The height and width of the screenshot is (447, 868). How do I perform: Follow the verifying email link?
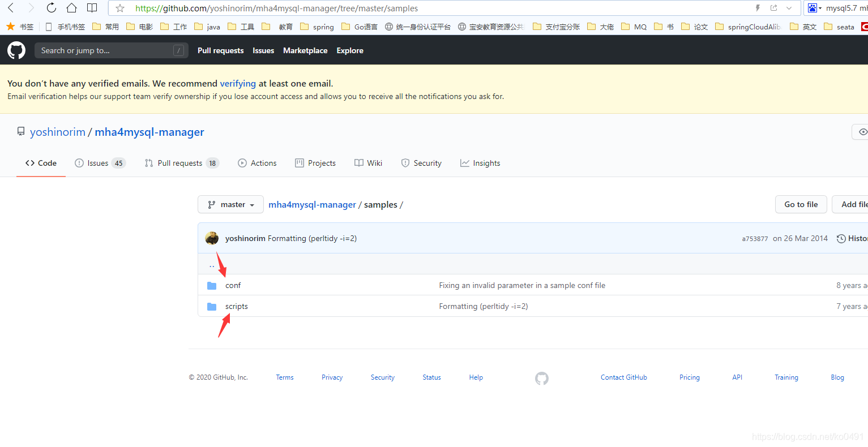coord(238,83)
